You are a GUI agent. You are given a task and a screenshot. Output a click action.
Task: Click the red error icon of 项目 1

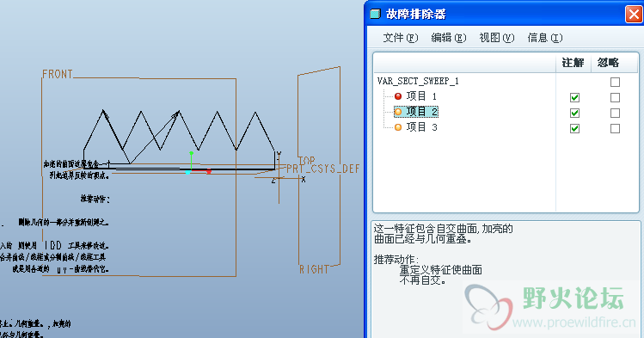point(397,96)
